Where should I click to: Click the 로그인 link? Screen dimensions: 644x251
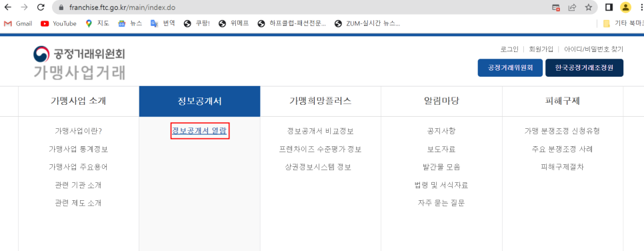(509, 49)
